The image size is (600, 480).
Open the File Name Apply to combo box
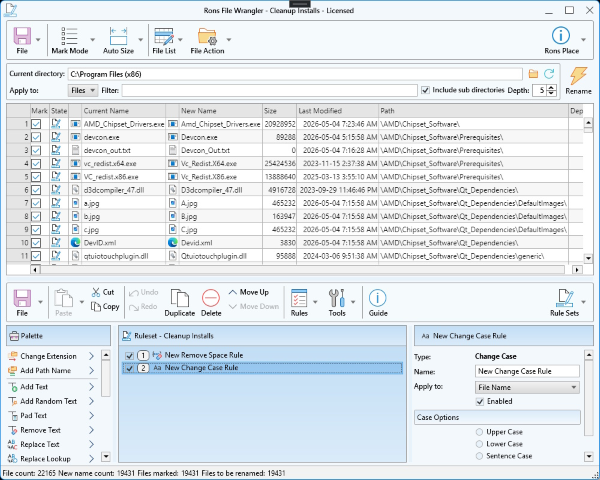[527, 387]
